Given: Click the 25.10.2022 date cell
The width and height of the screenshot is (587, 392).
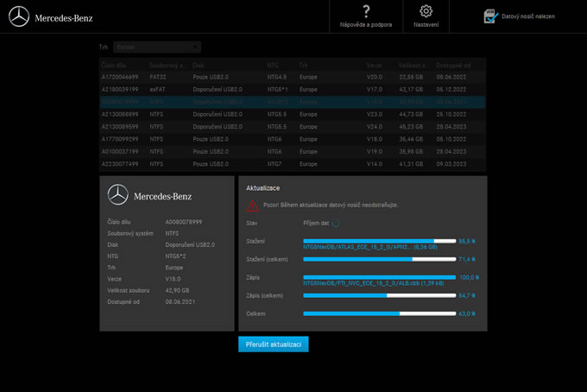Looking at the screenshot, I should tap(451, 114).
